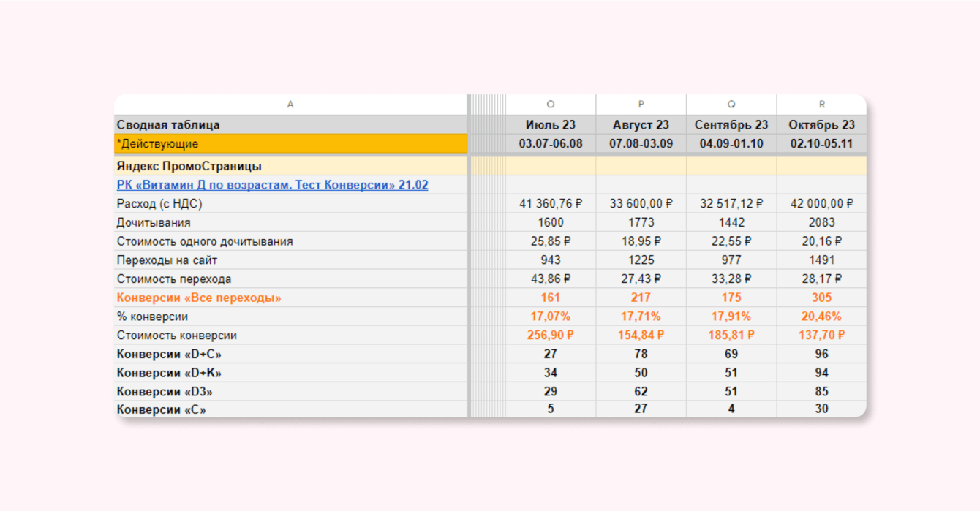Select the July expense cell 41 360,76 ₽
This screenshot has width=980, height=511.
pyautogui.click(x=551, y=204)
